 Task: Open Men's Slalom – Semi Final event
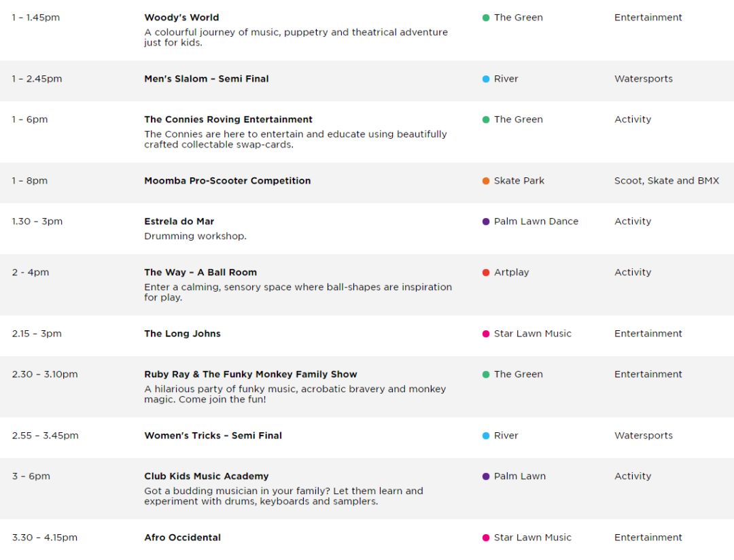click(207, 79)
